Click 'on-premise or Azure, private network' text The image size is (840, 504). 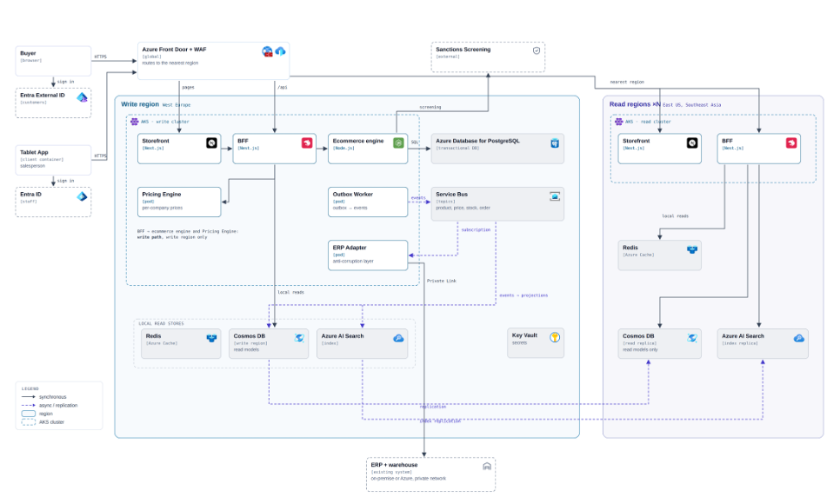point(408,478)
